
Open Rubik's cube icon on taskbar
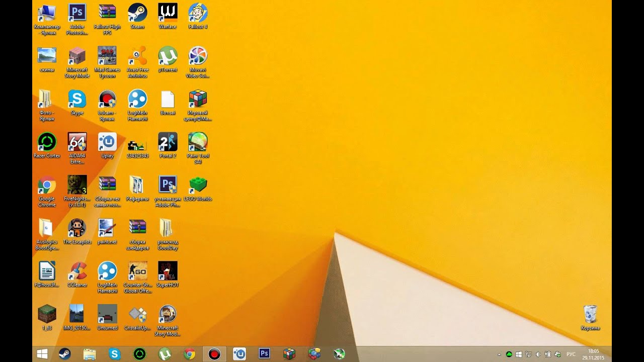pyautogui.click(x=289, y=354)
